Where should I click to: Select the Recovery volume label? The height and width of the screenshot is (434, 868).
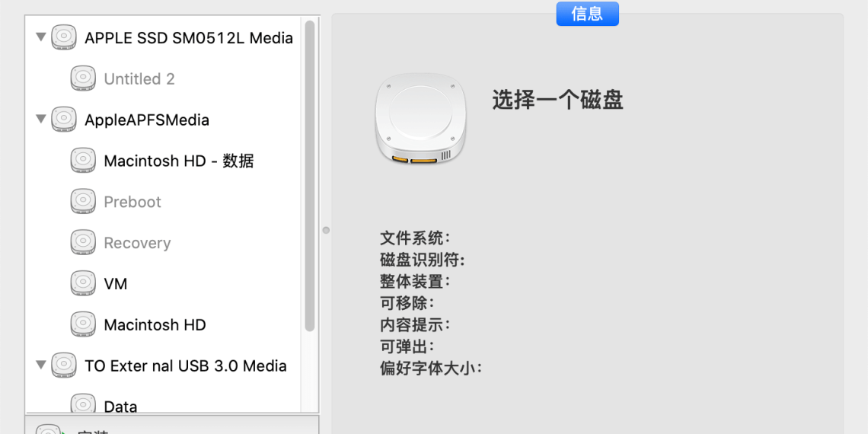pos(137,243)
